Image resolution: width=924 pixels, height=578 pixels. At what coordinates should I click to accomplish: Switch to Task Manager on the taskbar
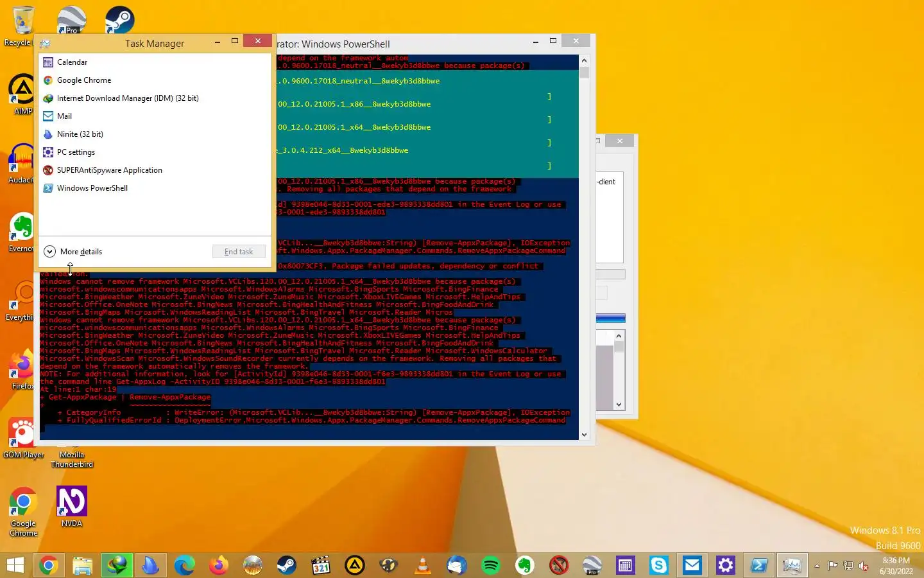(x=792, y=565)
